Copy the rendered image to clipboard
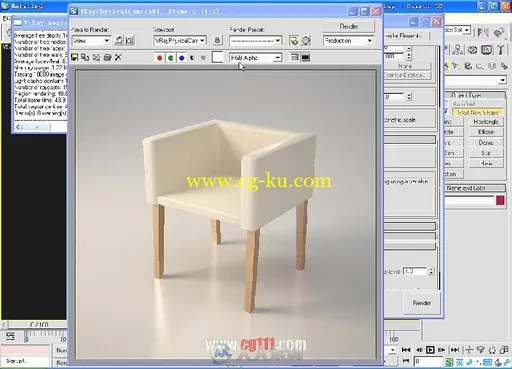The height and width of the screenshot is (369, 512). (85, 57)
